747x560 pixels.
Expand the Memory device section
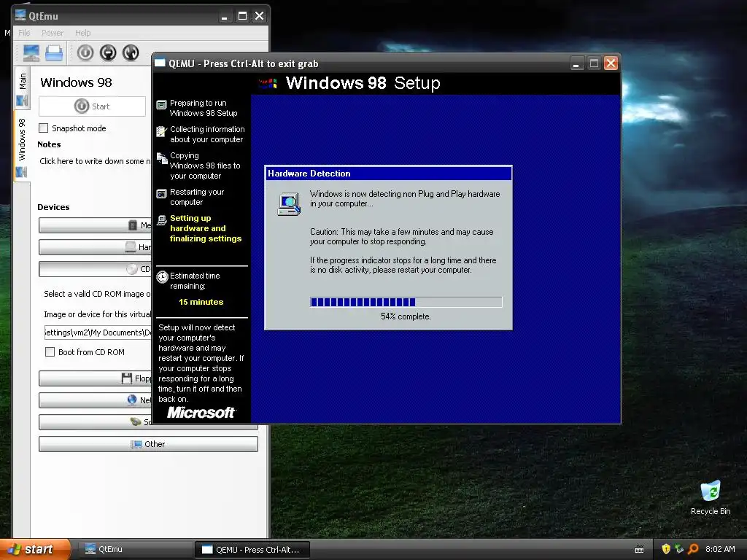pos(96,225)
